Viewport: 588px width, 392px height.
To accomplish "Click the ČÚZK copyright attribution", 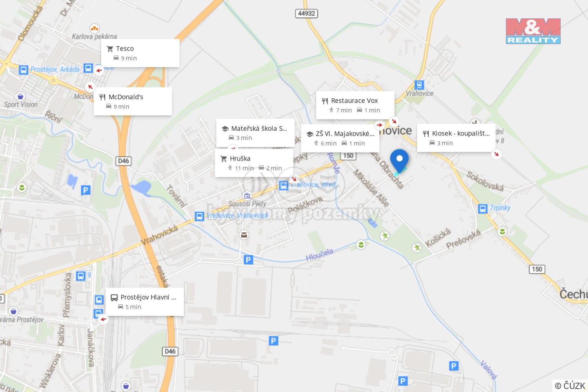I will pos(570,385).
